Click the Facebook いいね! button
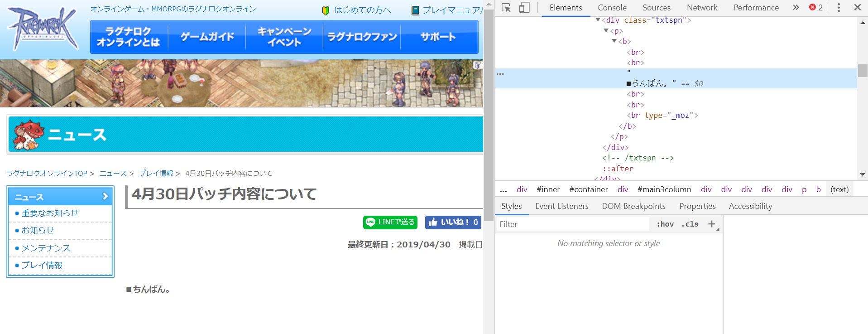This screenshot has width=868, height=334. tap(453, 222)
